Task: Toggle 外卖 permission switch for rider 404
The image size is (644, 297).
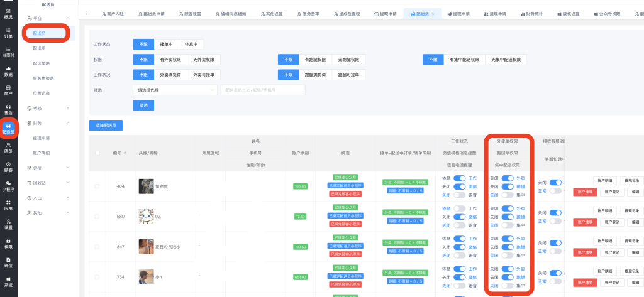Action: coord(507,178)
